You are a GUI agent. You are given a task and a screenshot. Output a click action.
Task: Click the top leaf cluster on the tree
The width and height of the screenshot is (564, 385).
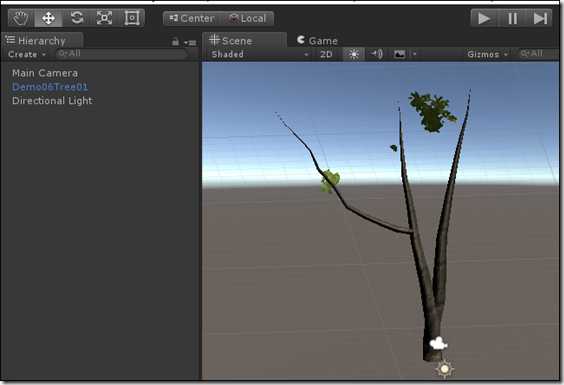pyautogui.click(x=432, y=112)
